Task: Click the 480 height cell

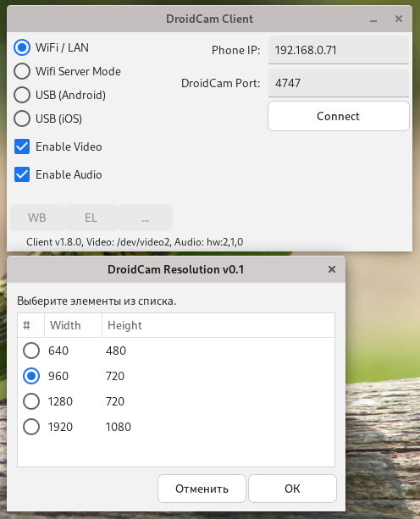Action: (x=116, y=351)
